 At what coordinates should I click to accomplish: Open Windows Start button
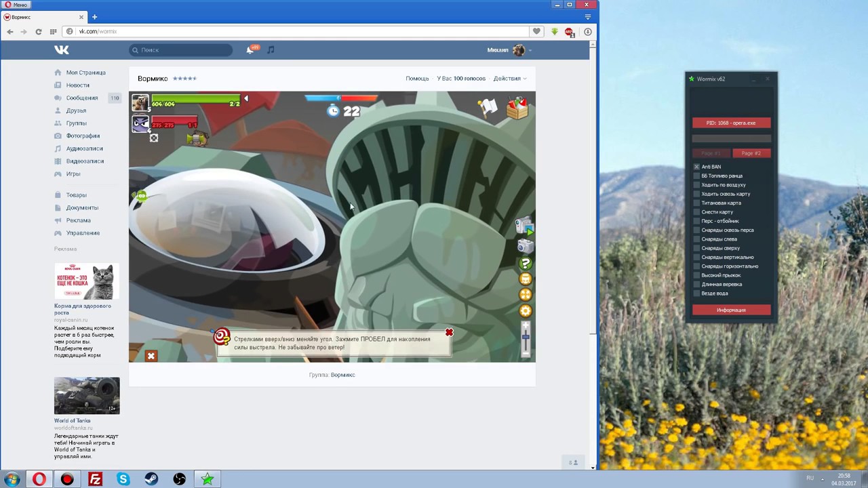pyautogui.click(x=12, y=479)
